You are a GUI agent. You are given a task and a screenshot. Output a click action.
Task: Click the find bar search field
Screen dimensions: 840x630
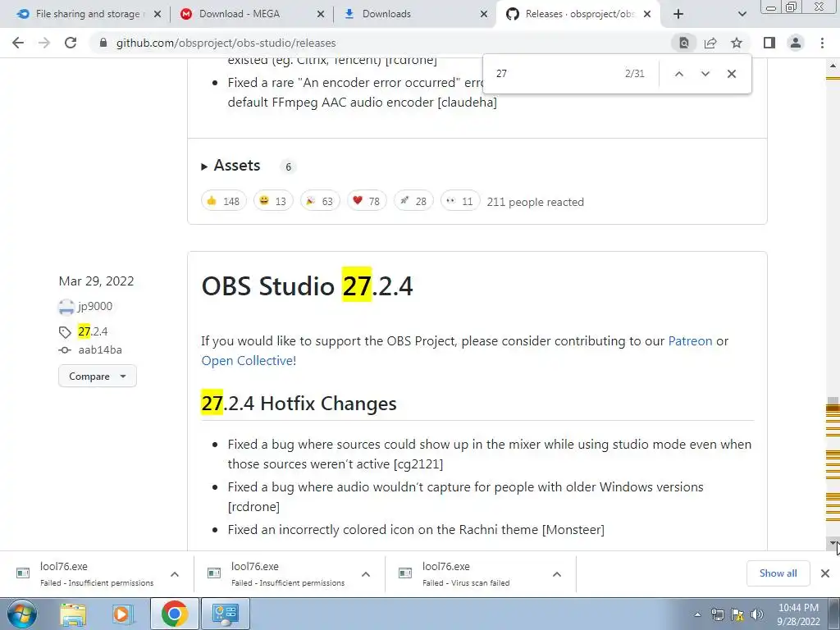(x=555, y=73)
